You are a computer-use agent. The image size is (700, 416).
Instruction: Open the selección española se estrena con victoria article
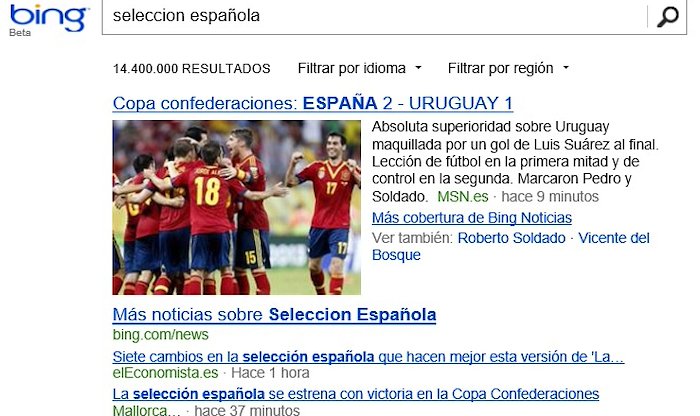click(356, 394)
